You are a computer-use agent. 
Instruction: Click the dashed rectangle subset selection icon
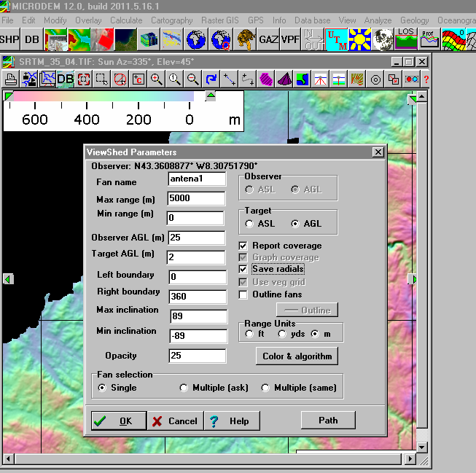click(102, 79)
